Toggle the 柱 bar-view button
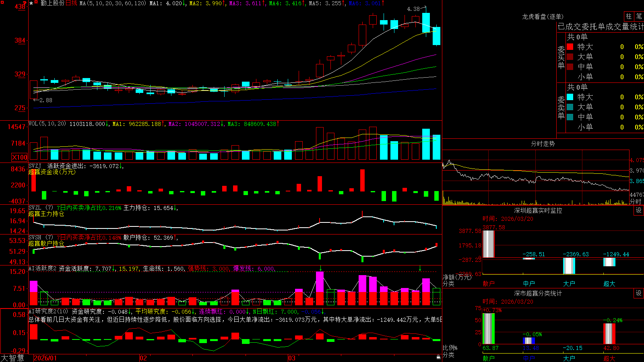The width and height of the screenshot is (644, 362). (x=629, y=16)
